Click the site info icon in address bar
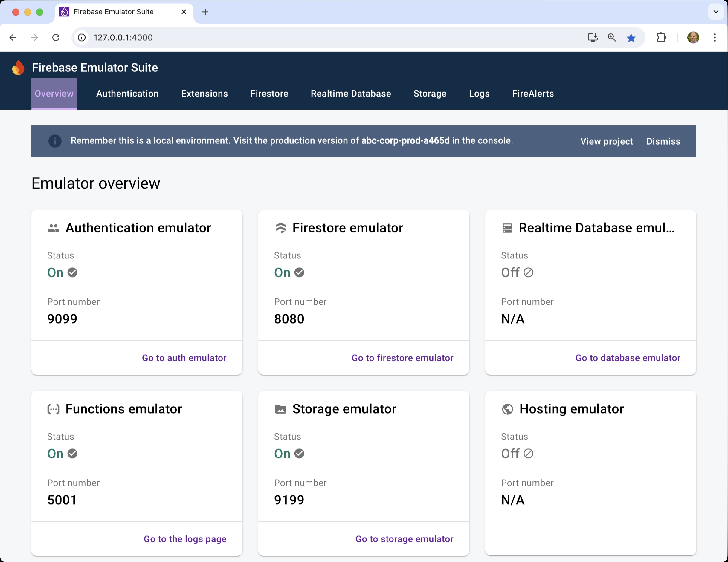 [x=82, y=38]
